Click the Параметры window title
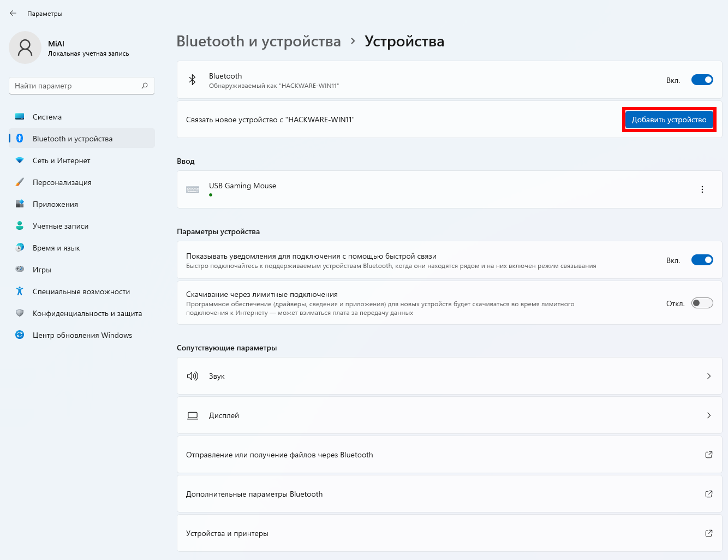 45,14
